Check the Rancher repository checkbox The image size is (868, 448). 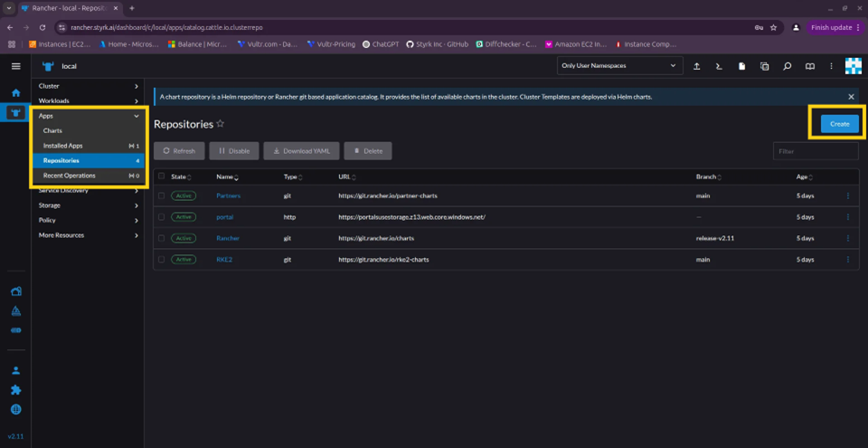tap(162, 238)
